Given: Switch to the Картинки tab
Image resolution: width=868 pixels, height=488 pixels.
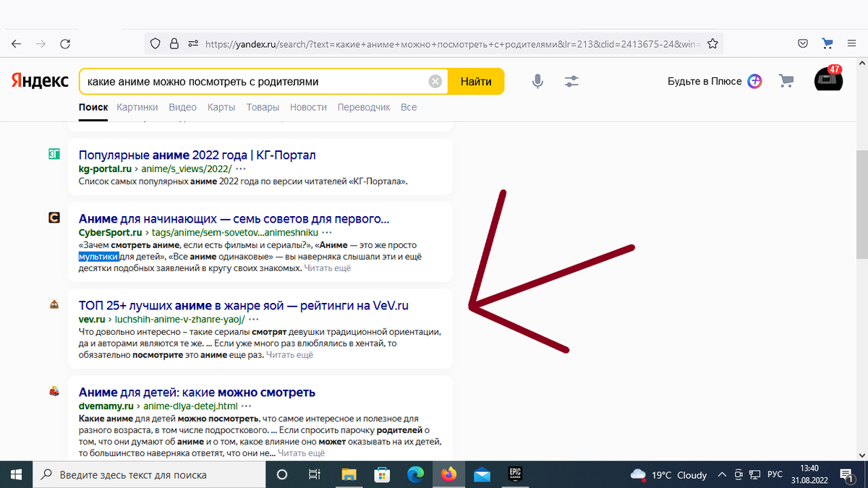Looking at the screenshot, I should 137,107.
